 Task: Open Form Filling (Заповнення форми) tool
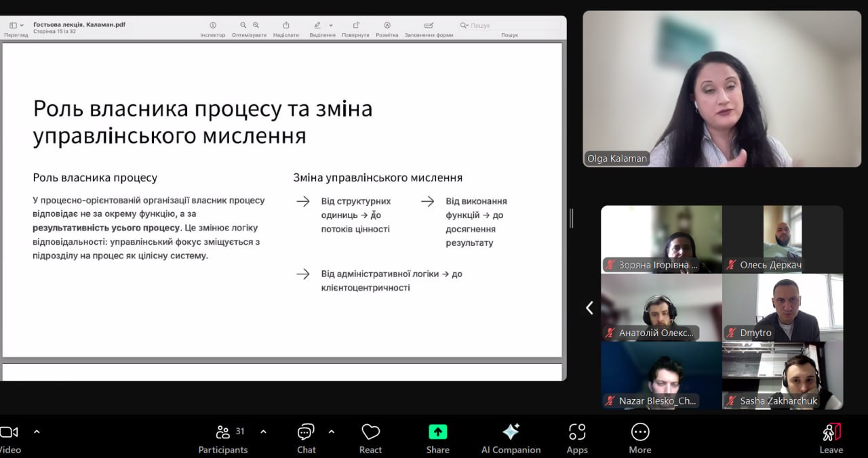429,25
